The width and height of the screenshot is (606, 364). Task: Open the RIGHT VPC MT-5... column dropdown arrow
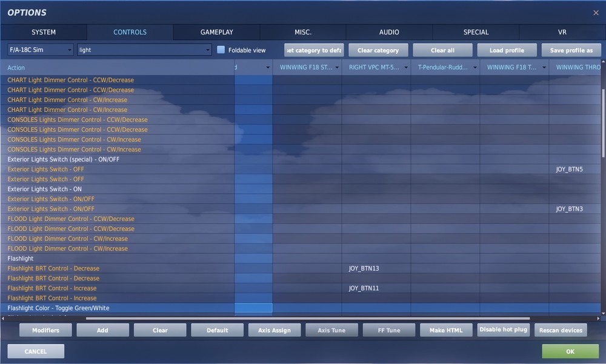pyautogui.click(x=406, y=68)
